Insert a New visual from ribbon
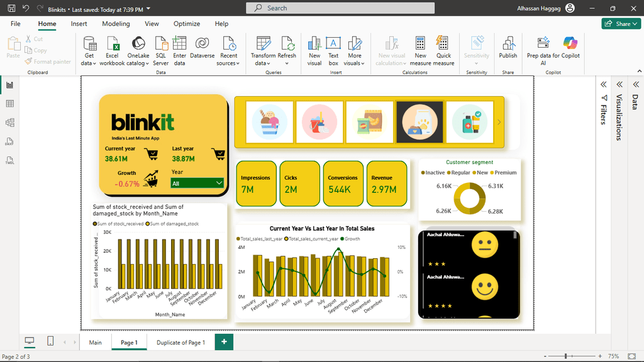This screenshot has height=362, width=644. [x=314, y=50]
